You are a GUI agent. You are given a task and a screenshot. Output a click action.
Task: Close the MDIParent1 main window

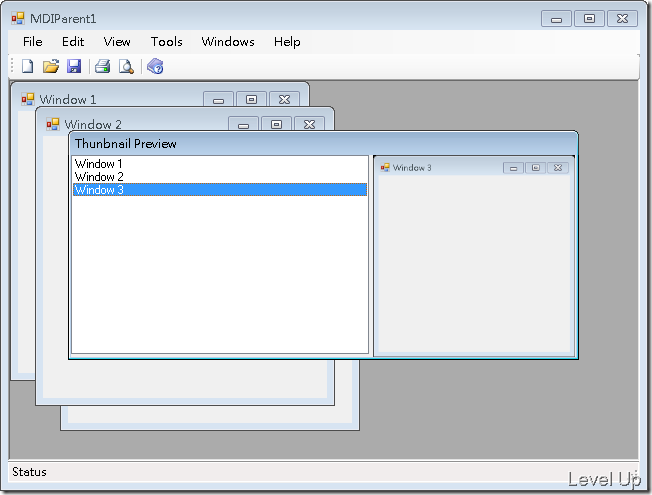(622, 19)
